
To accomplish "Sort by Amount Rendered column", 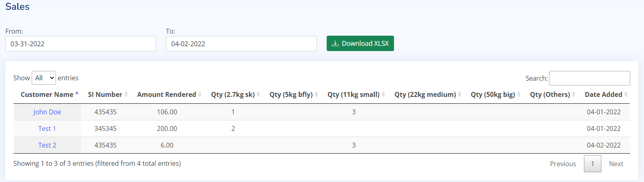I will [x=167, y=94].
